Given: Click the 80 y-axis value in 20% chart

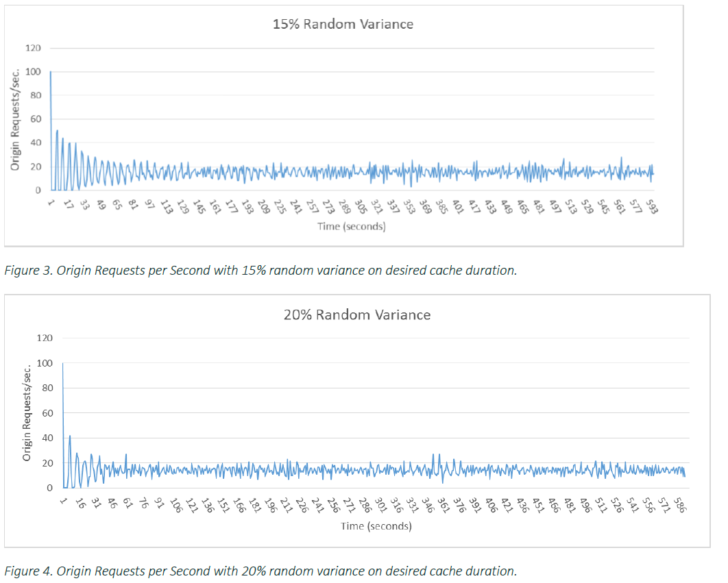Looking at the screenshot, I should coord(47,388).
